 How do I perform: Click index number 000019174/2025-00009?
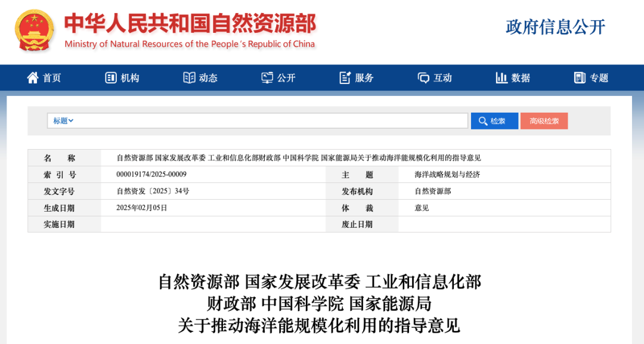tap(151, 175)
